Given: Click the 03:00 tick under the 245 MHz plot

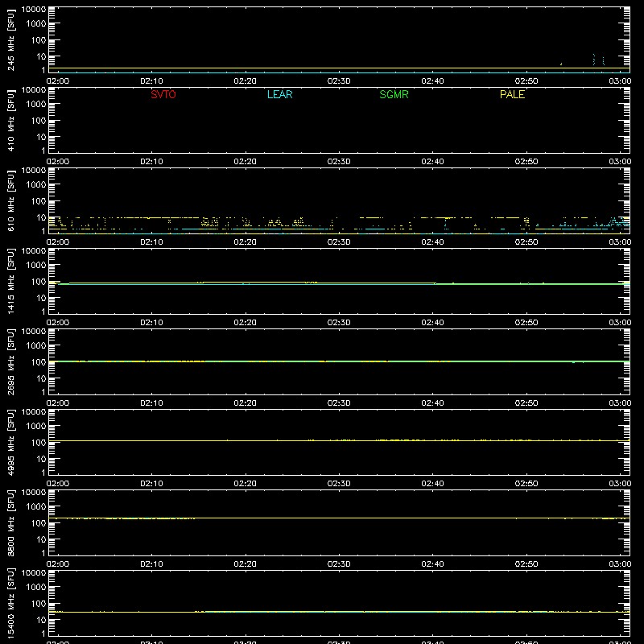Looking at the screenshot, I should coord(620,81).
